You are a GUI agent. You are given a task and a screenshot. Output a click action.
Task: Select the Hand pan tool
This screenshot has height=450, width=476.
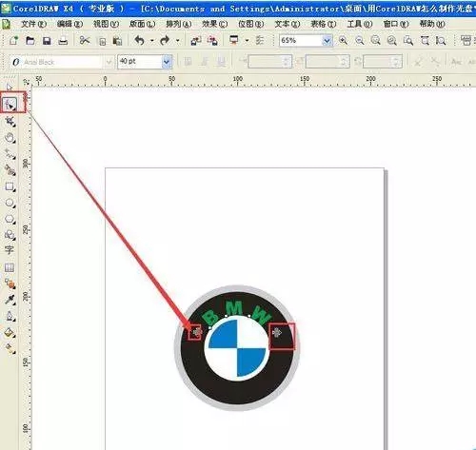10,137
